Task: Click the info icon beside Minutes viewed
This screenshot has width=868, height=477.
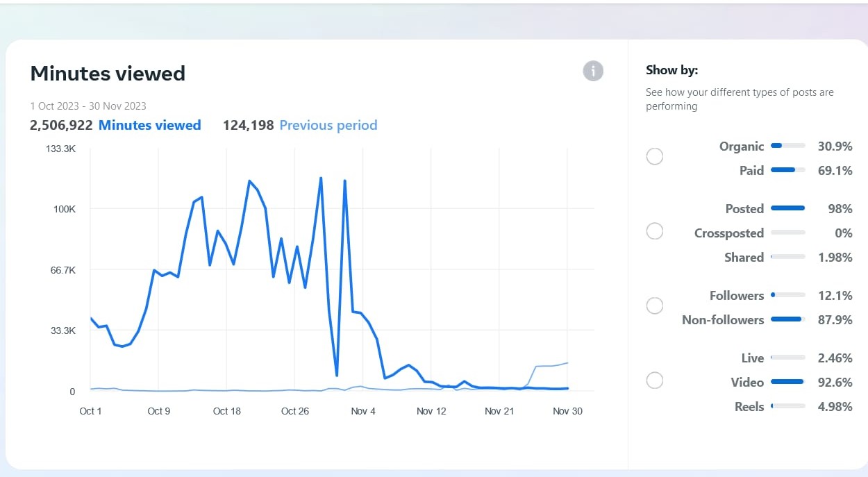Action: tap(593, 71)
